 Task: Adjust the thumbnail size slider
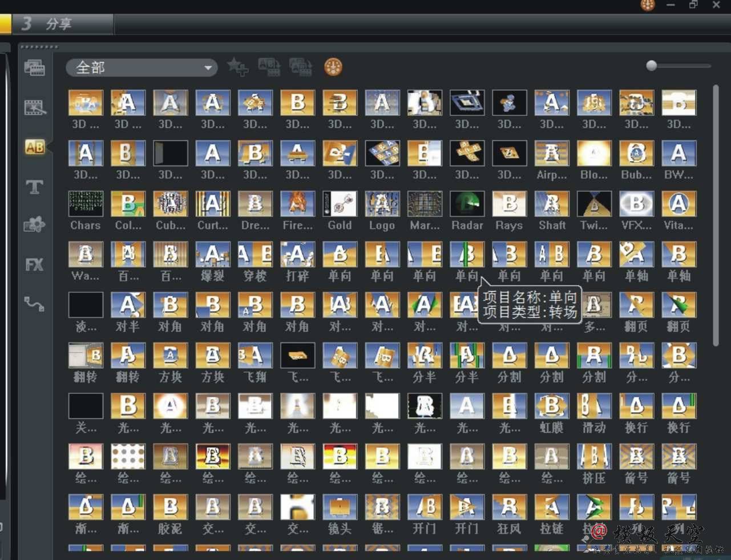pyautogui.click(x=652, y=66)
